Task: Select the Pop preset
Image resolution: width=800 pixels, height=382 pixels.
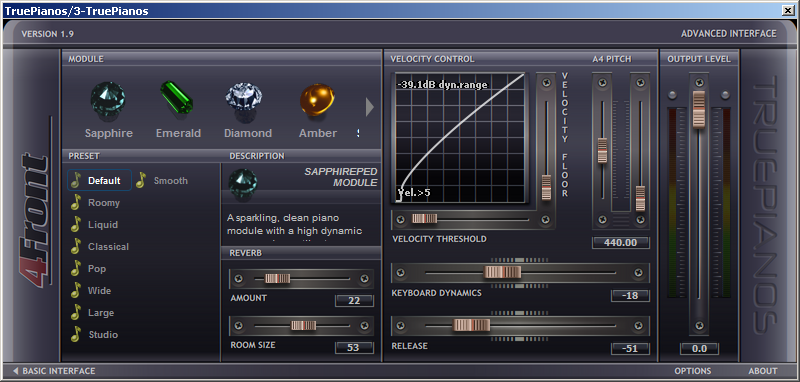Action: (x=97, y=269)
